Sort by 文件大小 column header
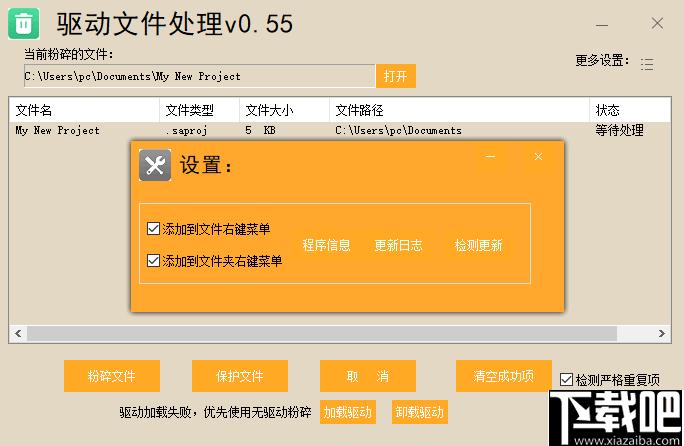The height and width of the screenshot is (446, 684). click(284, 110)
